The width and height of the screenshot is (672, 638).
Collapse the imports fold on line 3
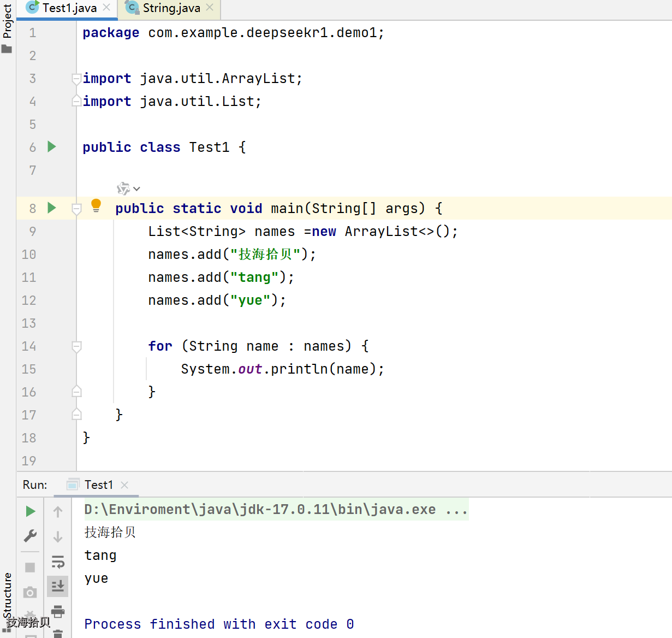tap(76, 79)
